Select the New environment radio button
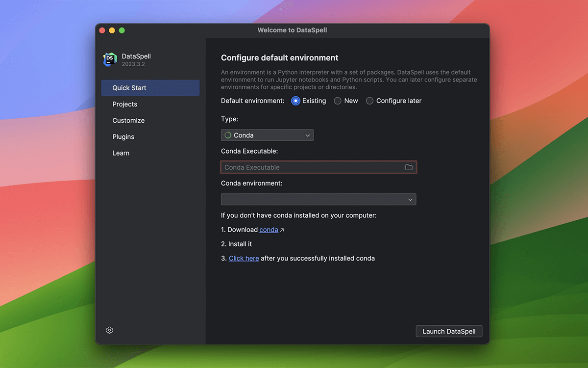 click(338, 101)
